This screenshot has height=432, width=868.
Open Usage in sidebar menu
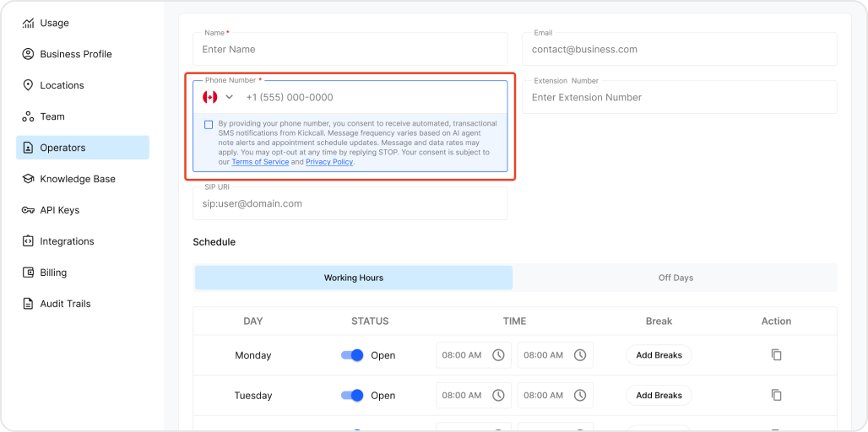click(83, 24)
